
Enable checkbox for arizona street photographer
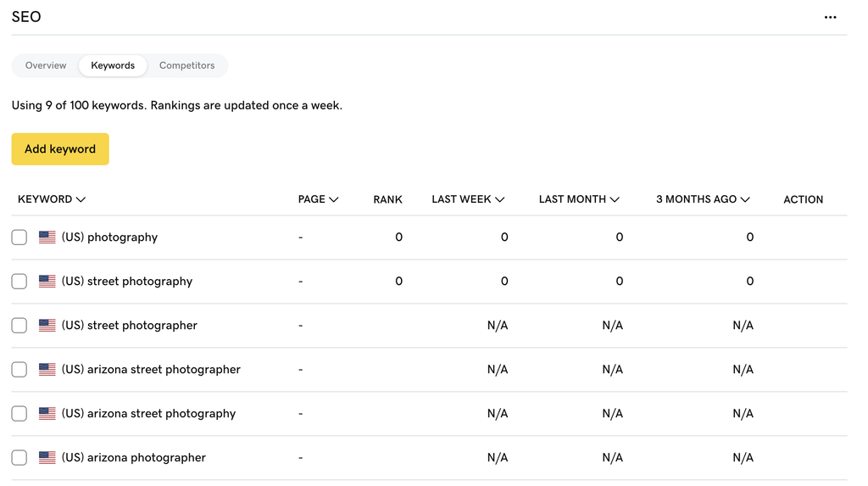19,370
